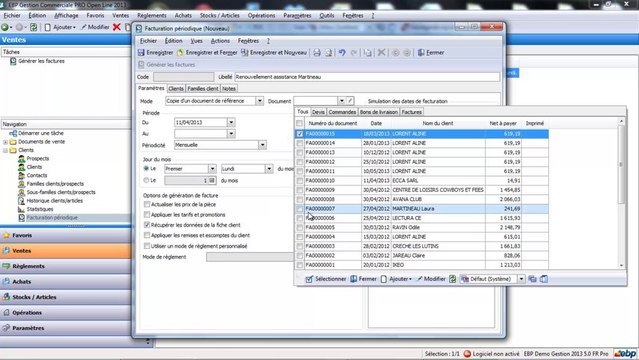Viewport: 639px width, 360px height.
Task: Click the print icon in dialog toolbar
Action: [317, 53]
